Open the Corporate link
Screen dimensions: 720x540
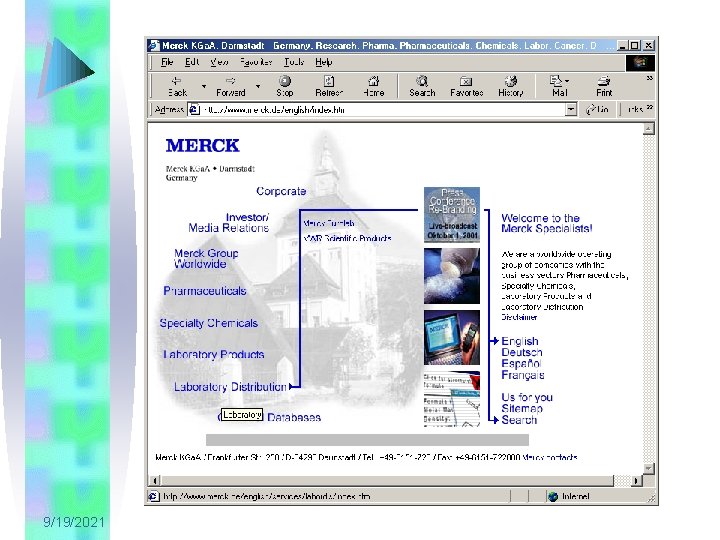coord(281,191)
